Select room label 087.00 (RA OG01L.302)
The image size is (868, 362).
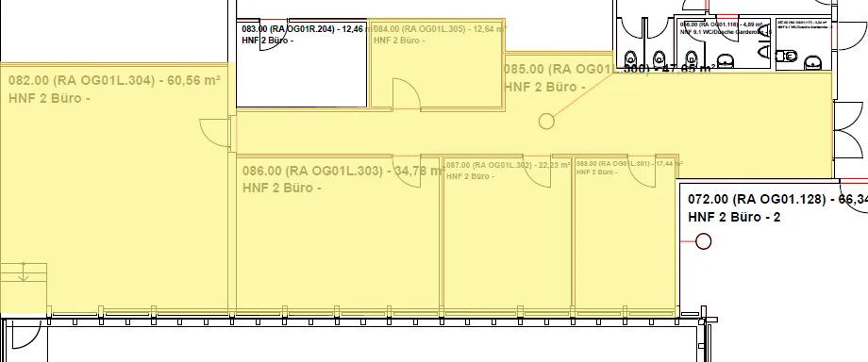point(509,165)
